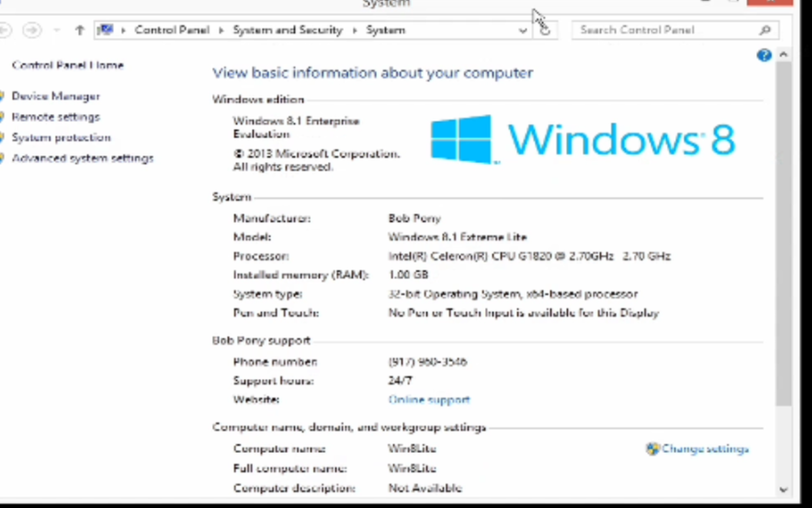Click Computer name value Win8Lite

(x=412, y=449)
